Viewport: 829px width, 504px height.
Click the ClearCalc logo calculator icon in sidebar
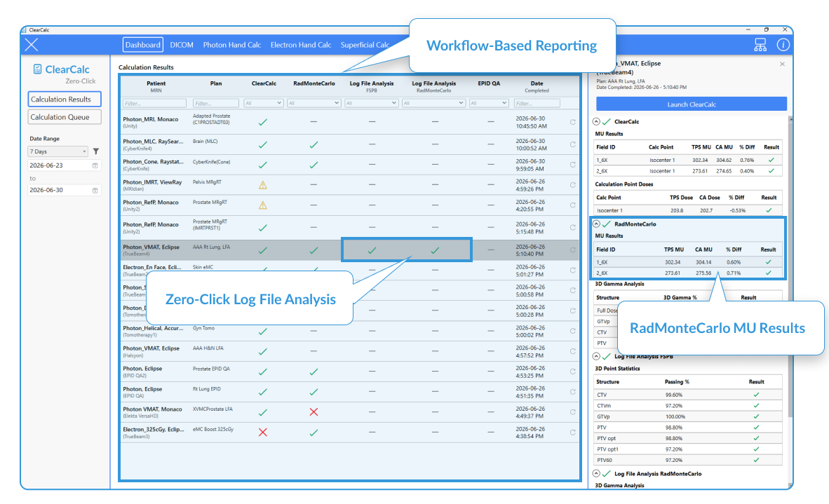click(38, 69)
